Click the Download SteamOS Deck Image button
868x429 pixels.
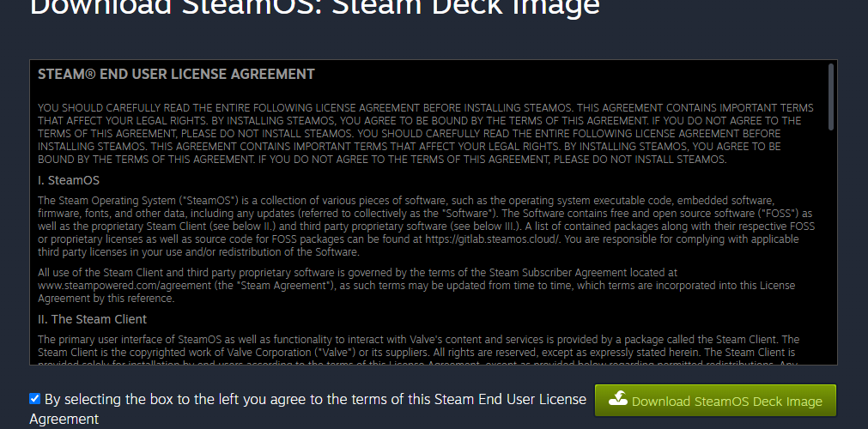click(x=715, y=400)
